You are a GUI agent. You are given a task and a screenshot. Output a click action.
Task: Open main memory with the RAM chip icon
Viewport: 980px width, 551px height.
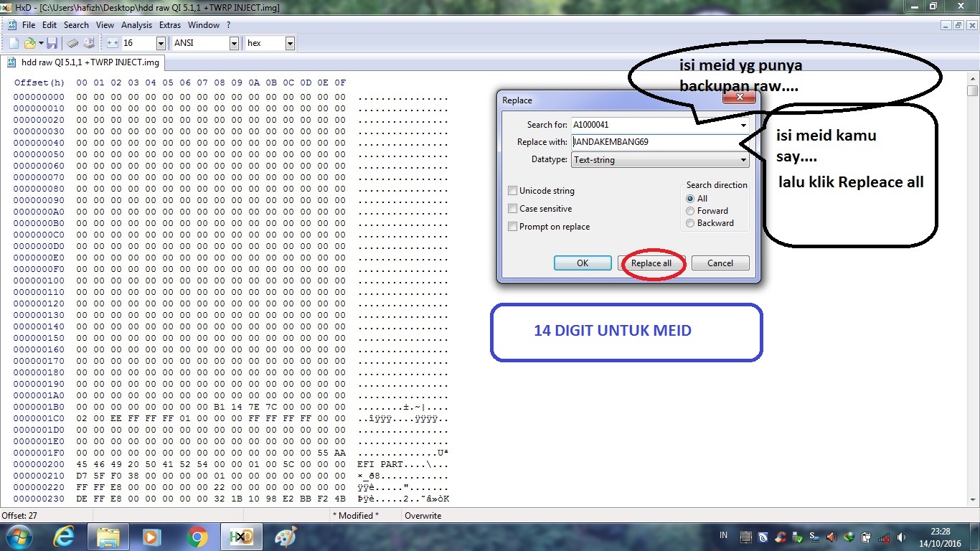click(72, 42)
